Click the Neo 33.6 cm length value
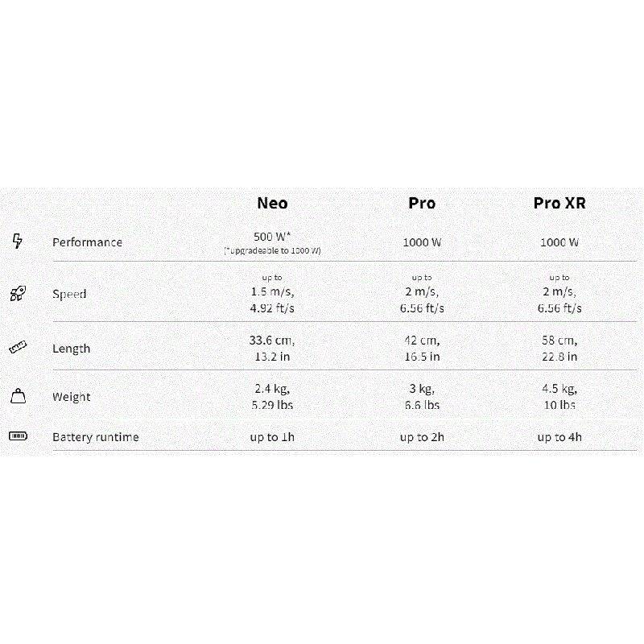 (x=272, y=341)
